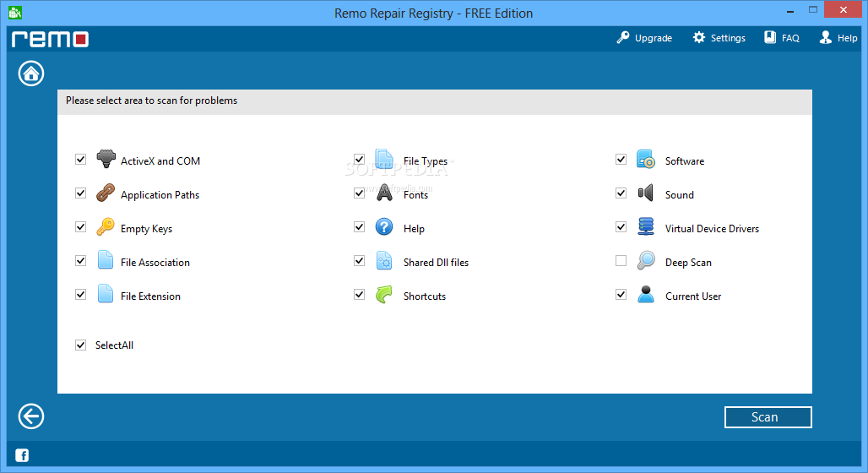Click the 'Deep Scan' label

pos(688,263)
